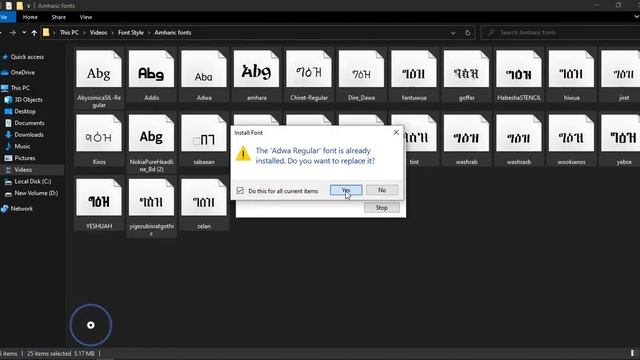640x360 pixels.
Task: Select the goffer font file icon
Action: [x=466, y=69]
